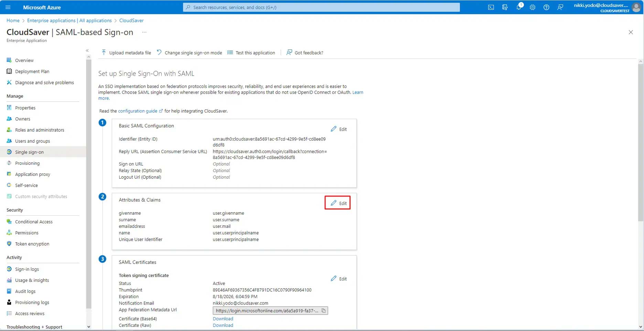Image resolution: width=644 pixels, height=331 pixels.
Task: Collapse the left navigation pane
Action: click(x=87, y=51)
